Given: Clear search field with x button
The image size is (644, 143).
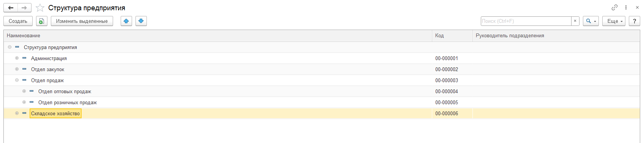Looking at the screenshot, I should click(575, 21).
